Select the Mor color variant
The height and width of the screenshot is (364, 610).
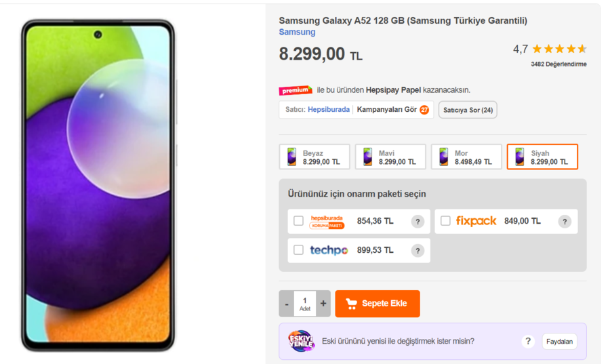[x=466, y=157]
